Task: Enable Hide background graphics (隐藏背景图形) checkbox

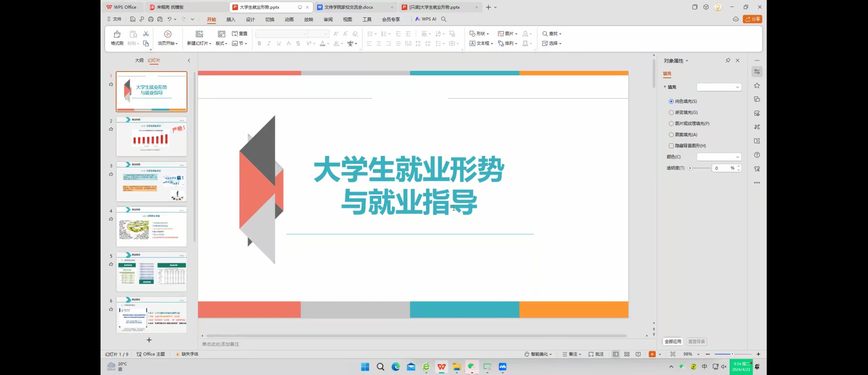Action: (x=671, y=146)
